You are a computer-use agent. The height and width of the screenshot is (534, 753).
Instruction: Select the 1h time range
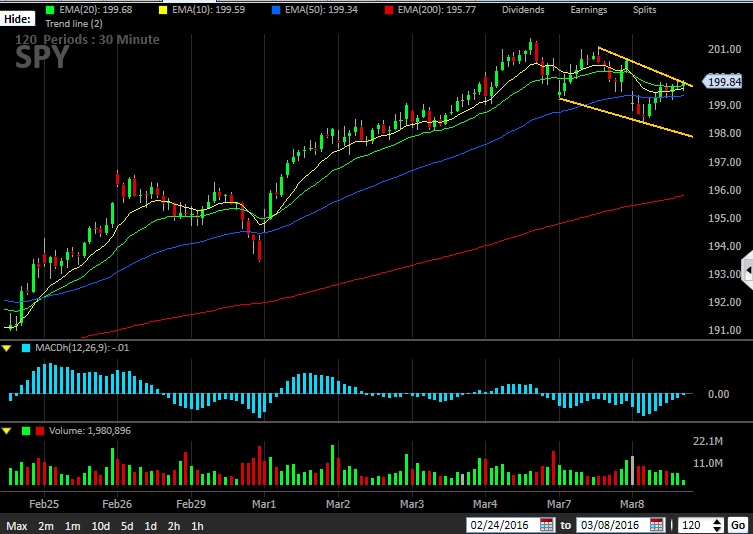click(x=197, y=526)
